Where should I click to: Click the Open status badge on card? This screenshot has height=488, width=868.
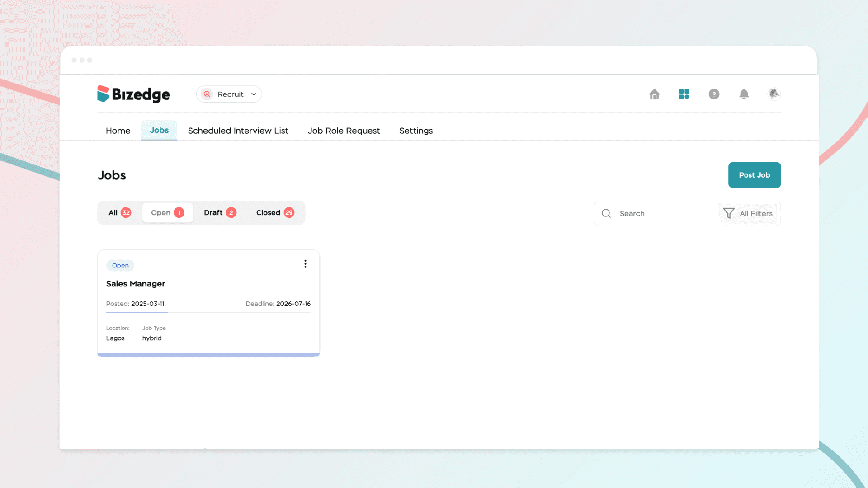pos(120,266)
